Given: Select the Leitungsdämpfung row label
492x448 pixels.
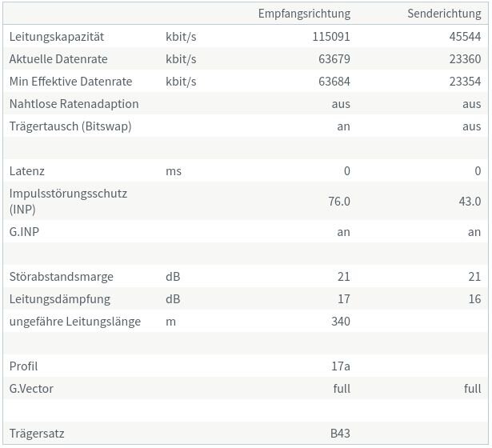Looking at the screenshot, I should (x=60, y=299).
